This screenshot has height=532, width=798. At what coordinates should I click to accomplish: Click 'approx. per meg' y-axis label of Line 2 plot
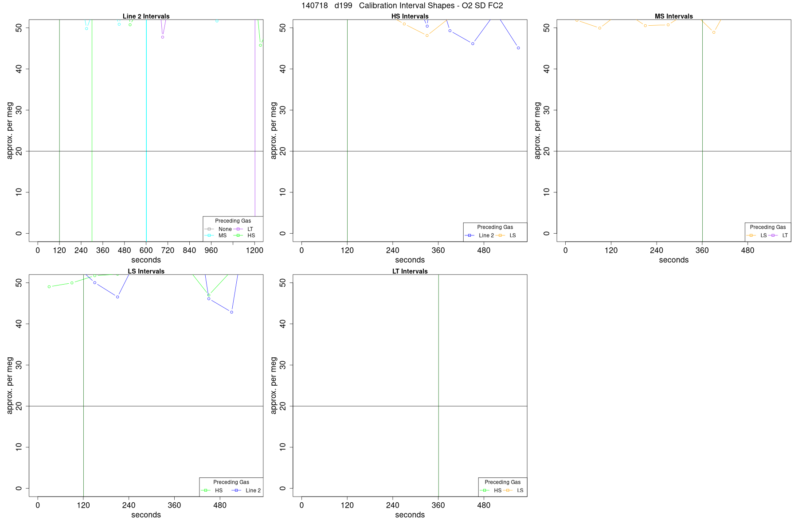pos(10,130)
